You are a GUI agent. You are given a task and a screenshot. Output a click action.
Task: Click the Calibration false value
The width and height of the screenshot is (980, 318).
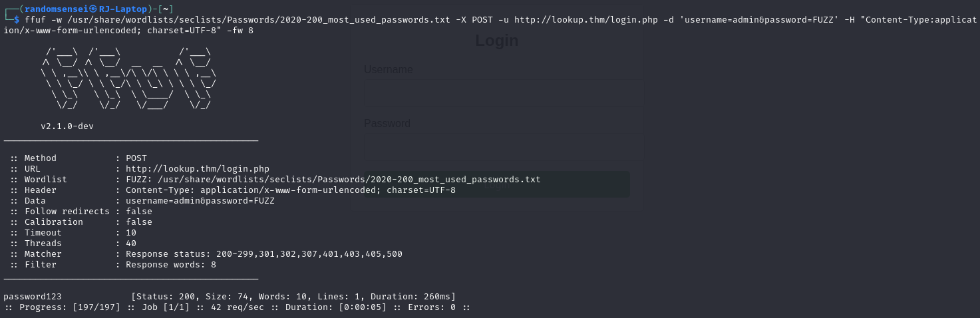click(139, 222)
